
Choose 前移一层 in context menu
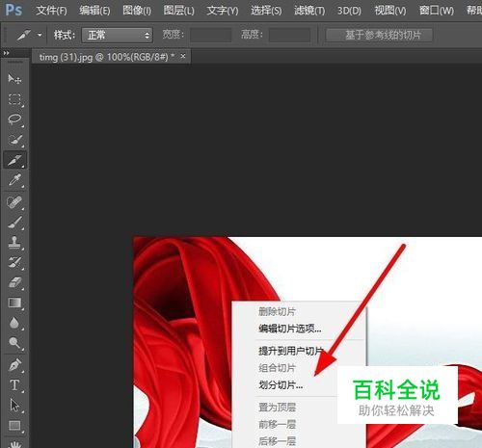click(277, 424)
